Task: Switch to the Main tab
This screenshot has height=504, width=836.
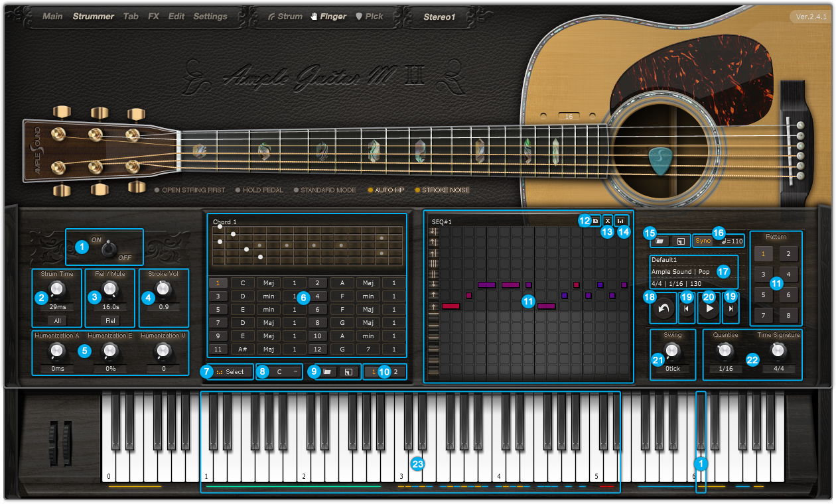Action: tap(52, 17)
